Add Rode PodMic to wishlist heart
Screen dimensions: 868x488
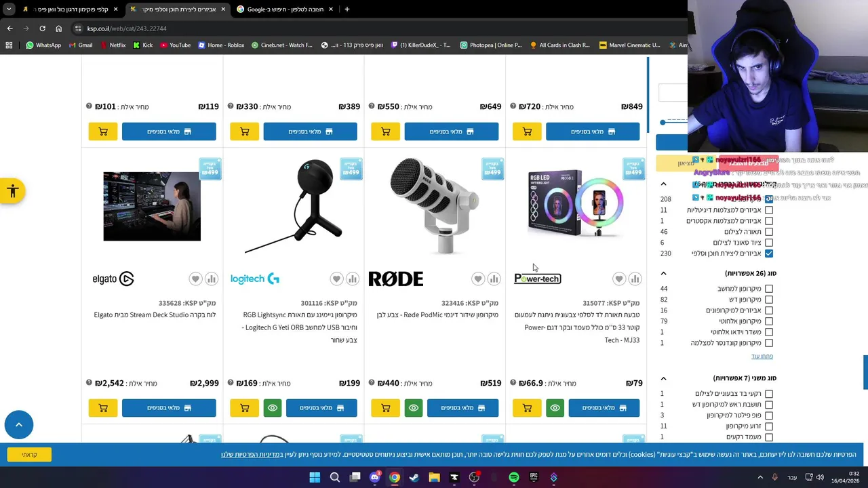(x=478, y=279)
